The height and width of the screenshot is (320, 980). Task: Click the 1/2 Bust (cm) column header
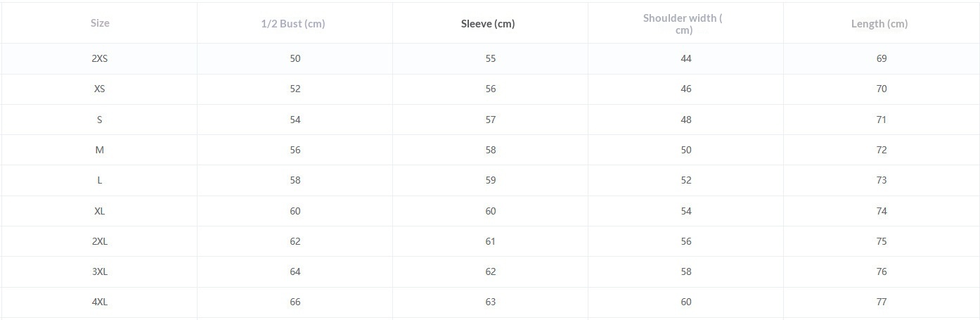(x=293, y=23)
